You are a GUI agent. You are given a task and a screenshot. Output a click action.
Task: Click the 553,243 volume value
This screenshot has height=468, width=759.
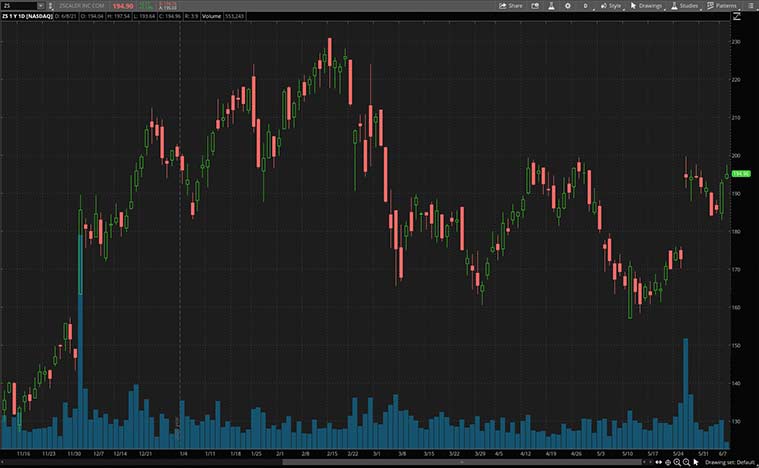234,16
